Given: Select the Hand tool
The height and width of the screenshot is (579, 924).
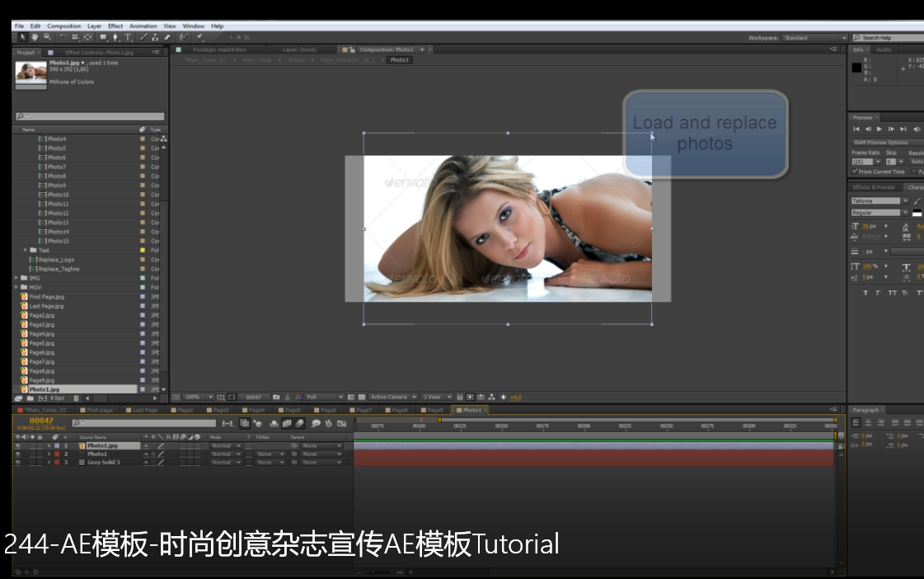Looking at the screenshot, I should [x=35, y=37].
